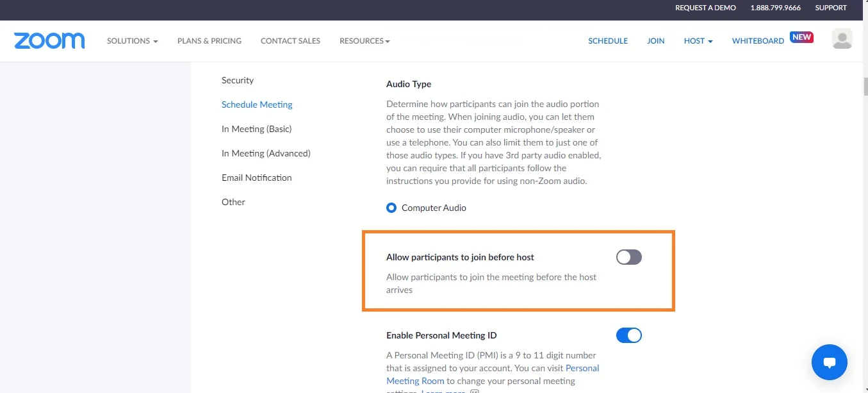Click the NEW badge beside Whiteboard
This screenshot has height=393, width=868.
pyautogui.click(x=801, y=37)
